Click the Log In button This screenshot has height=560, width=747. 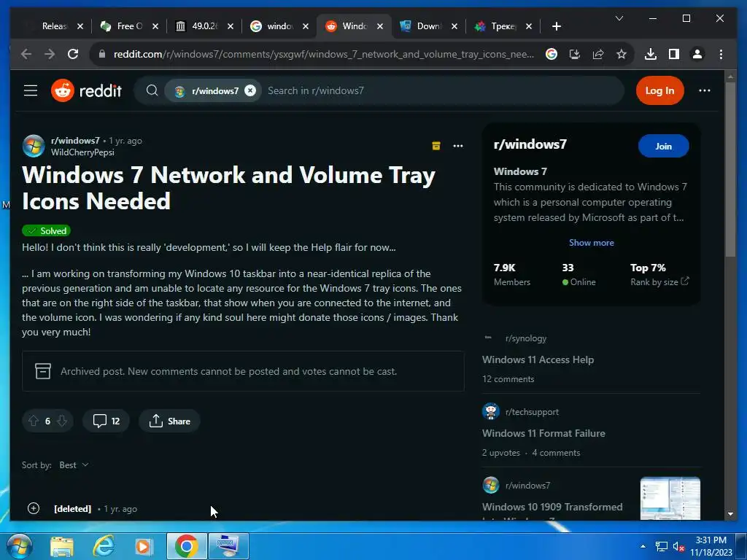pyautogui.click(x=659, y=90)
